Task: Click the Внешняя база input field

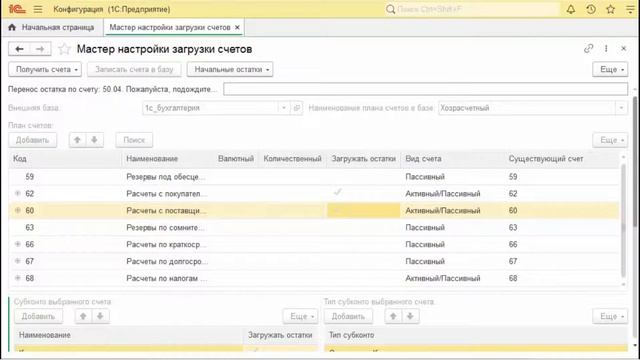Action: (211, 108)
